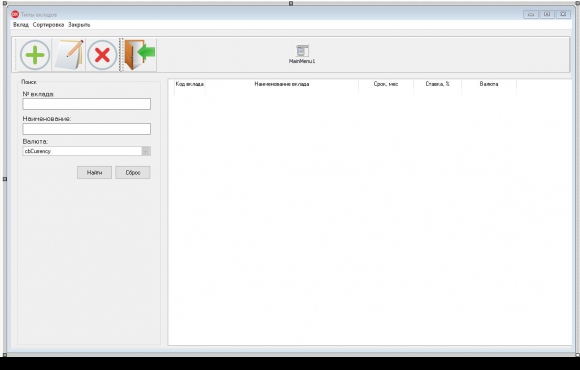
Task: Click the Сброс button
Action: [x=133, y=172]
